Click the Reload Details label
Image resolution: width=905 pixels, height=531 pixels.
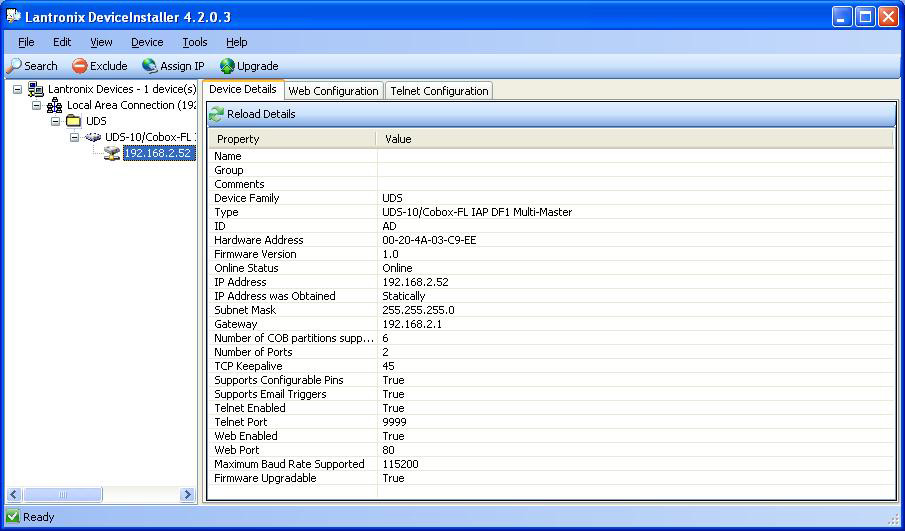point(261,114)
